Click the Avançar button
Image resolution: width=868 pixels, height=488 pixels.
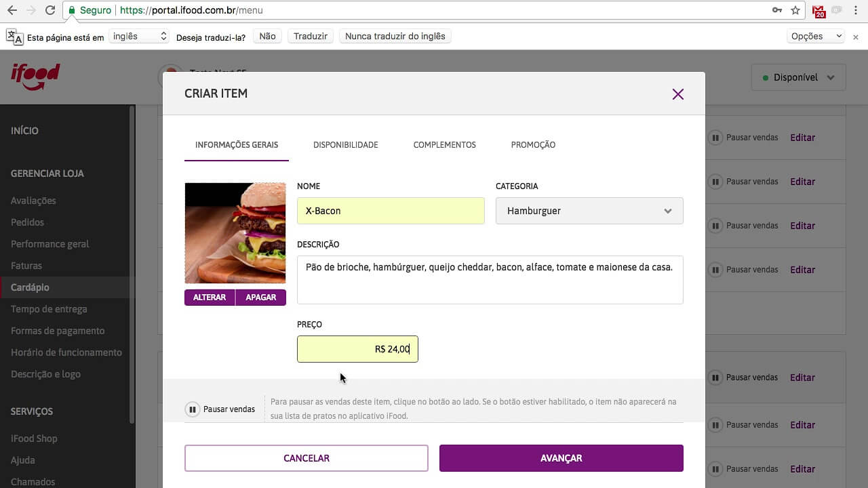point(561,458)
